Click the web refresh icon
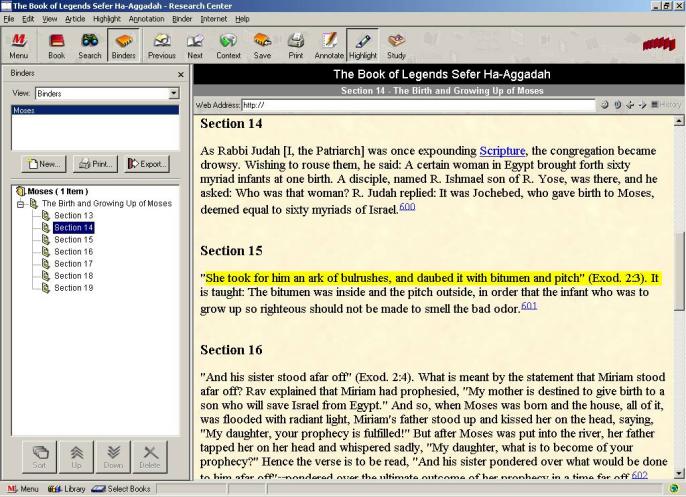686x497 pixels. click(605, 105)
